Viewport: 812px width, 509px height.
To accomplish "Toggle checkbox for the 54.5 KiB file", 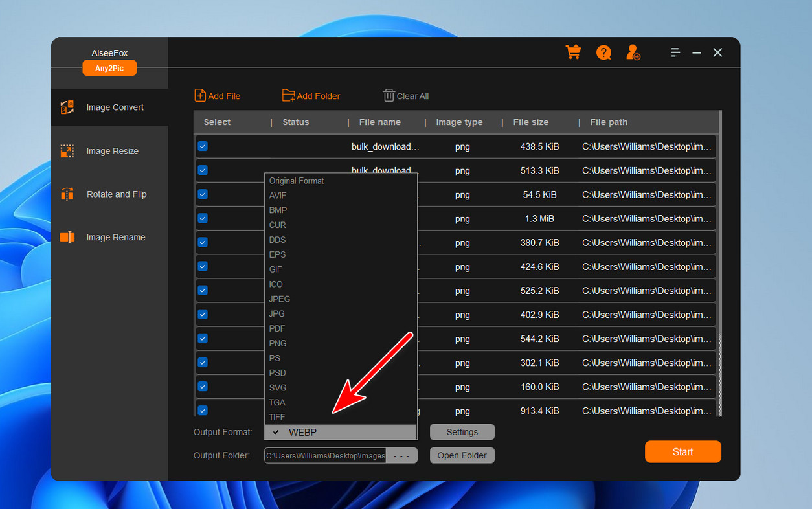I will click(203, 194).
